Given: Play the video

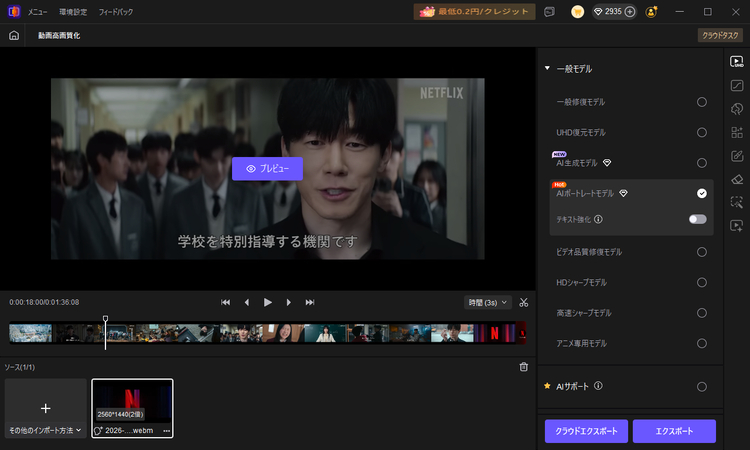Looking at the screenshot, I should pyautogui.click(x=268, y=302).
